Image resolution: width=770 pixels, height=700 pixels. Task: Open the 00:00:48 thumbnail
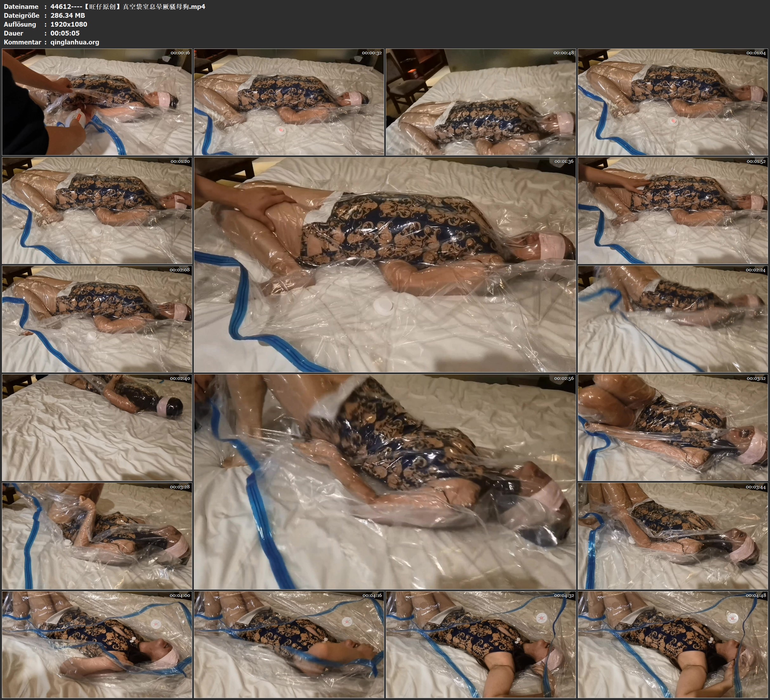[481, 102]
